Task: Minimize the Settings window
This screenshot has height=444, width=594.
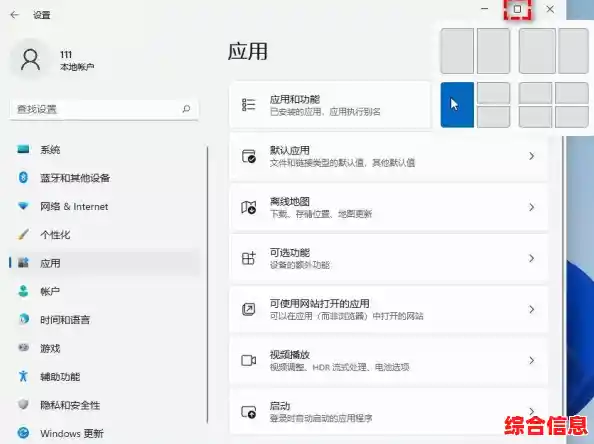Action: (485, 9)
